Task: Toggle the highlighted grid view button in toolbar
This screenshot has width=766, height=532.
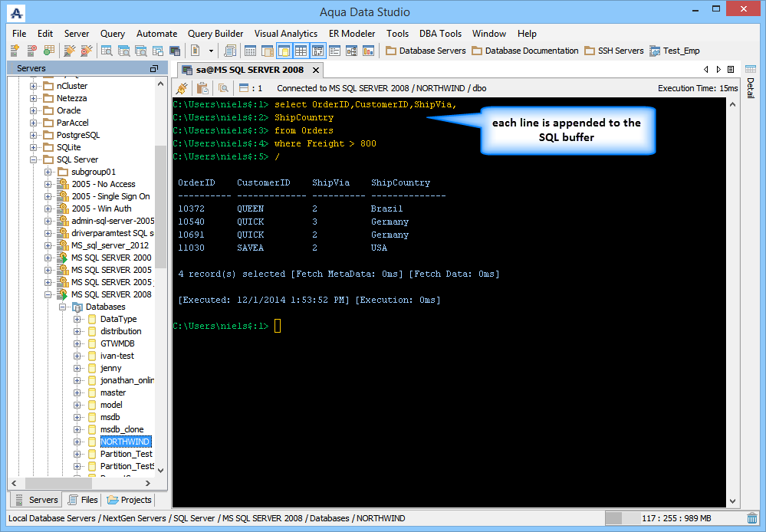Action: click(301, 51)
